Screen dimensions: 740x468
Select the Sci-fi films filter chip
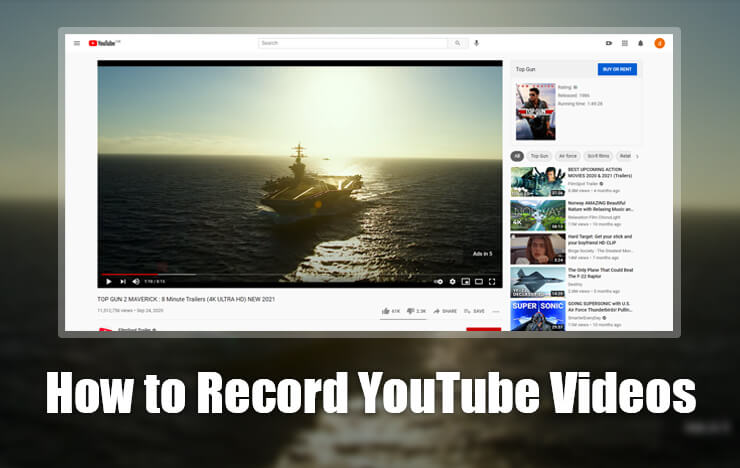coord(598,156)
